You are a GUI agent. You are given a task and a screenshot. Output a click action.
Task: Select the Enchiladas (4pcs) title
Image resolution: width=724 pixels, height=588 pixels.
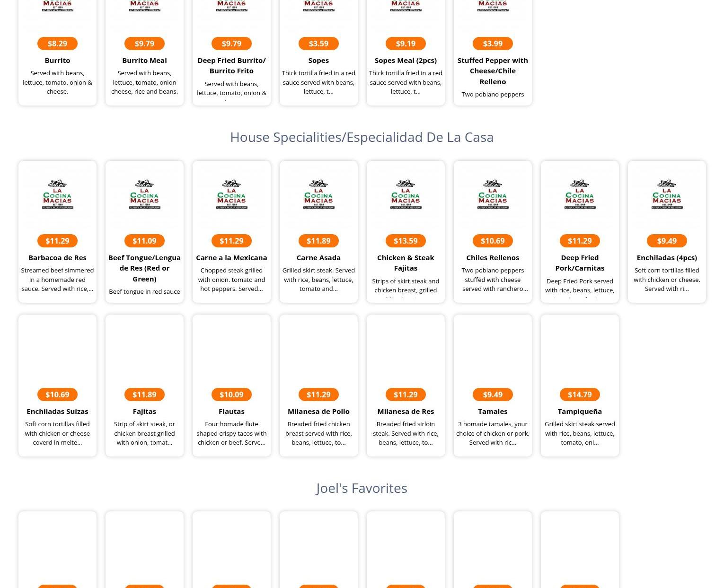(667, 258)
